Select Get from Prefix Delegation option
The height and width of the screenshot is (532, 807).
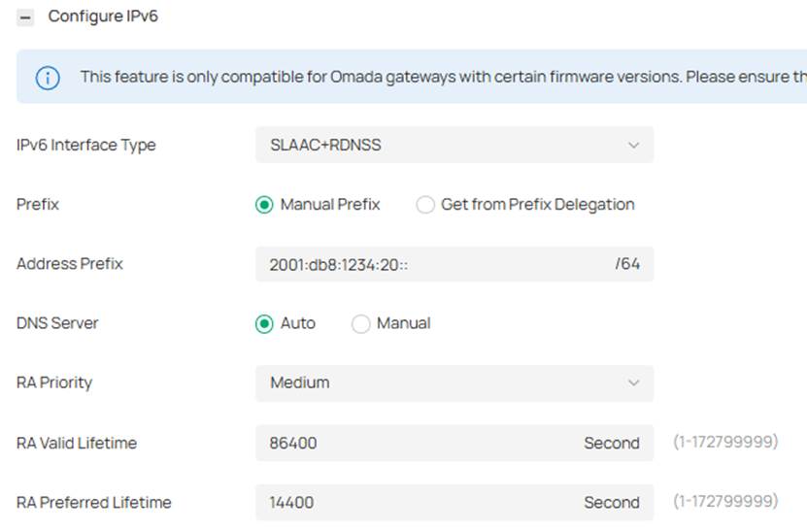[x=425, y=205]
